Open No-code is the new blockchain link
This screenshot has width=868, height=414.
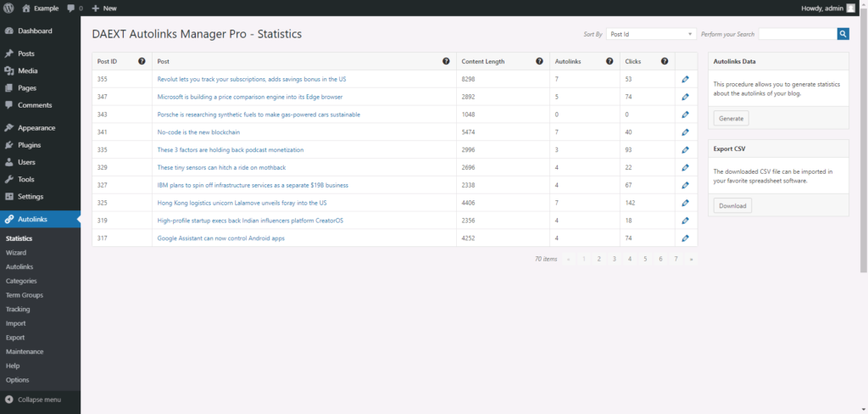point(198,132)
